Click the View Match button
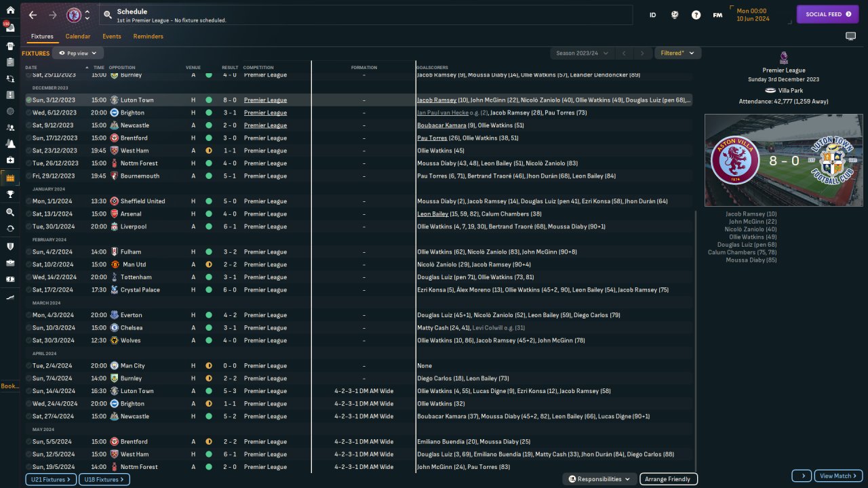This screenshot has width=868, height=488. point(838,476)
